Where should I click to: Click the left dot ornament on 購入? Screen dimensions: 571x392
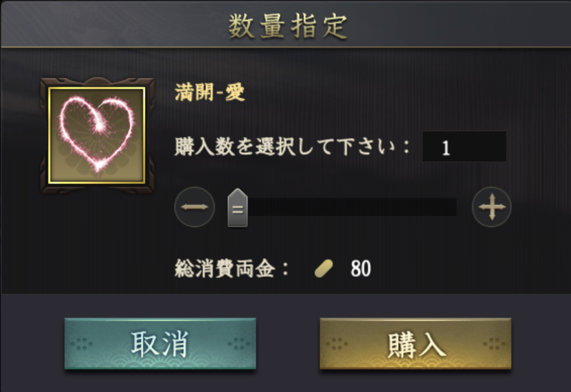(x=337, y=344)
